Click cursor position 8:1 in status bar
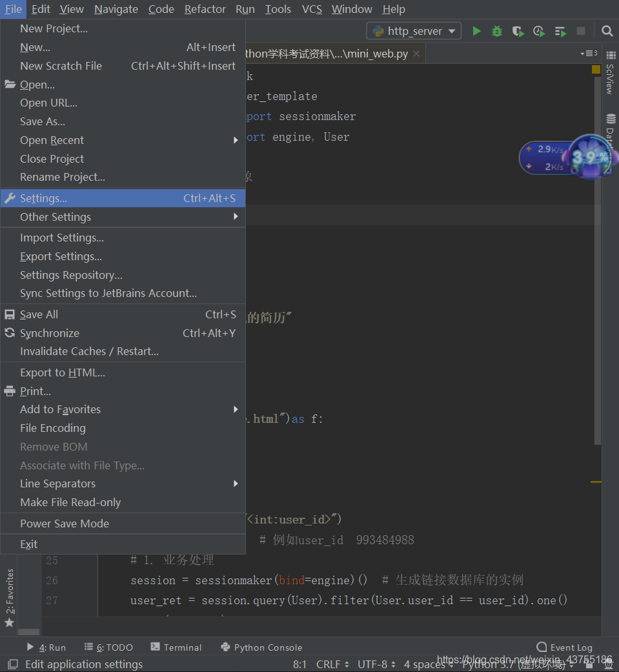Screen dimensions: 619x672 click(299, 664)
